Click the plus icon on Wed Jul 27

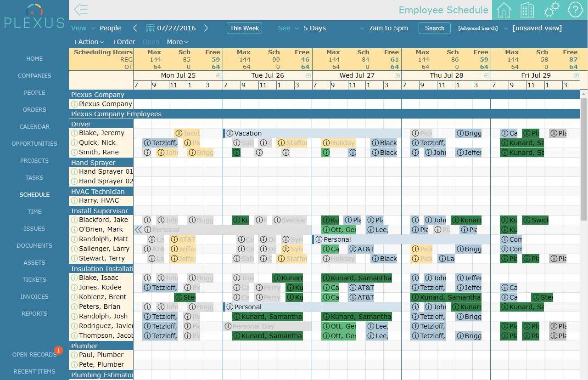pyautogui.click(x=397, y=75)
